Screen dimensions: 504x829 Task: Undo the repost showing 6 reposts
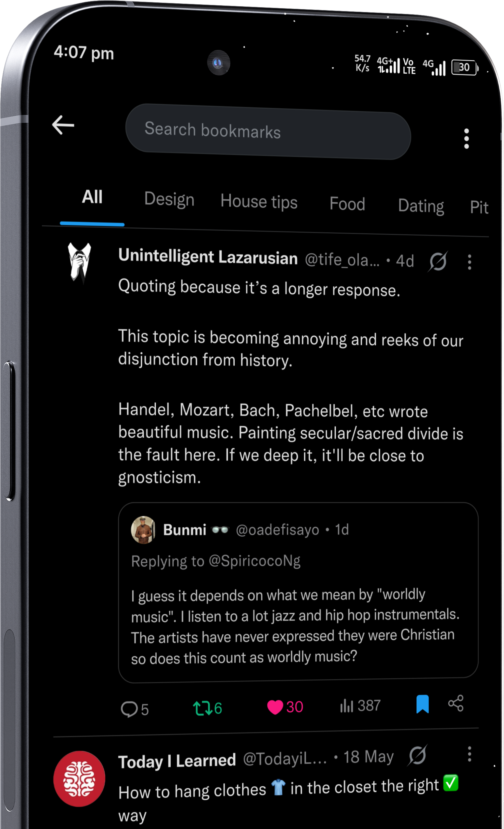[x=203, y=708]
